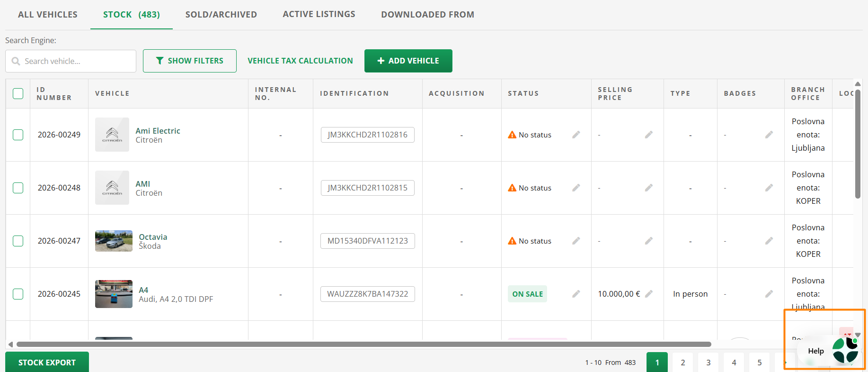
Task: Edit badges for the Audi A4 row
Action: click(x=769, y=294)
